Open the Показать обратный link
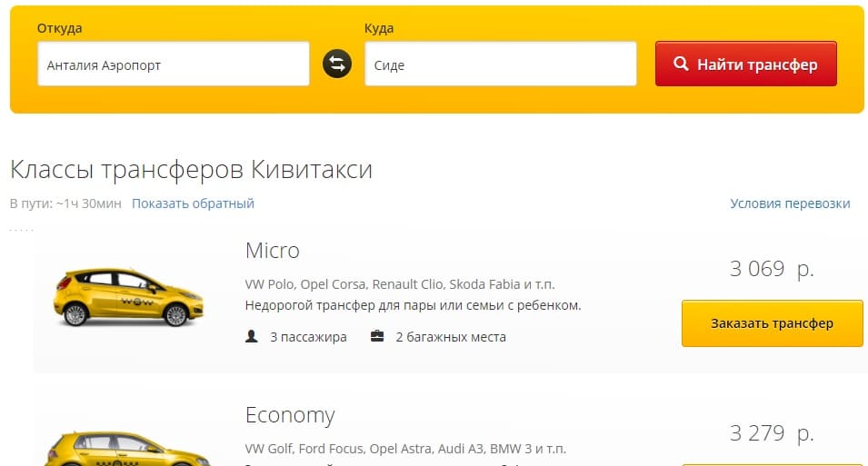 (193, 203)
